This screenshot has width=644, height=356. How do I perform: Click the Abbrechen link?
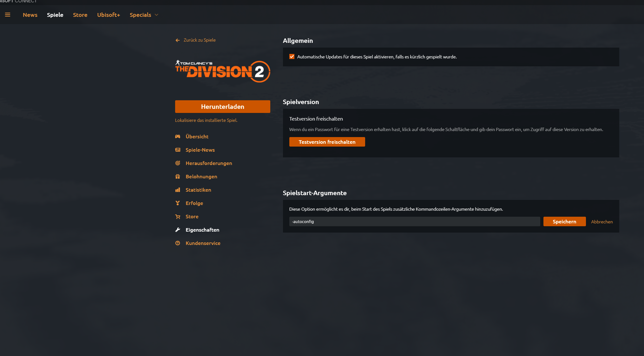602,222
